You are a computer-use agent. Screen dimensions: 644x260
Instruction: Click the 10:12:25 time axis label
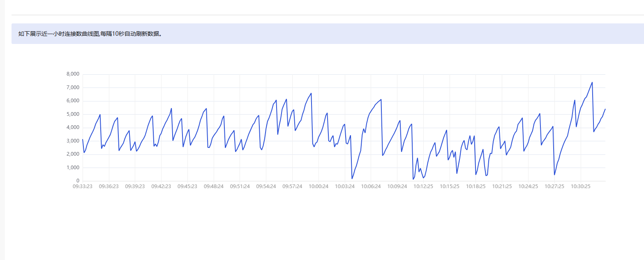pos(423,186)
